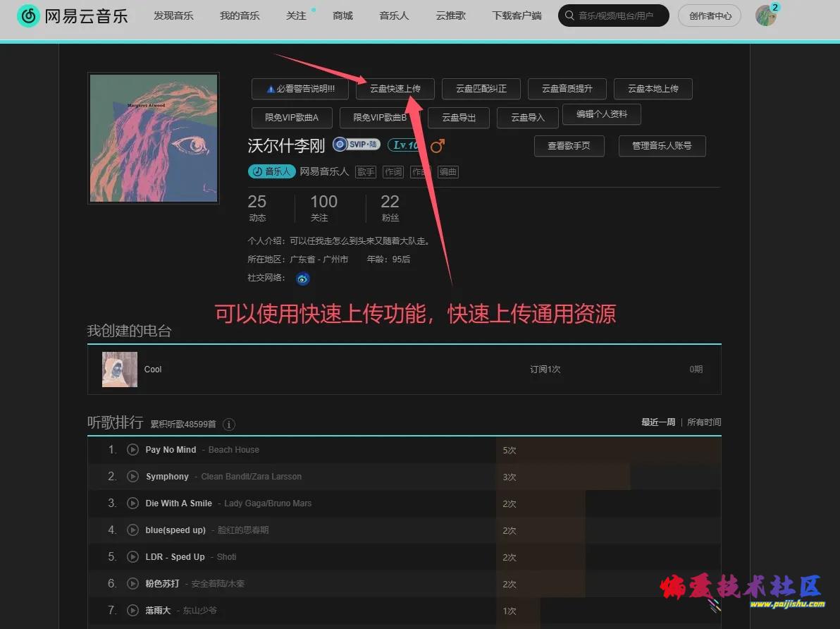Open the Cool radio station thumbnail
Screen dimensions: 840x629
coord(120,370)
